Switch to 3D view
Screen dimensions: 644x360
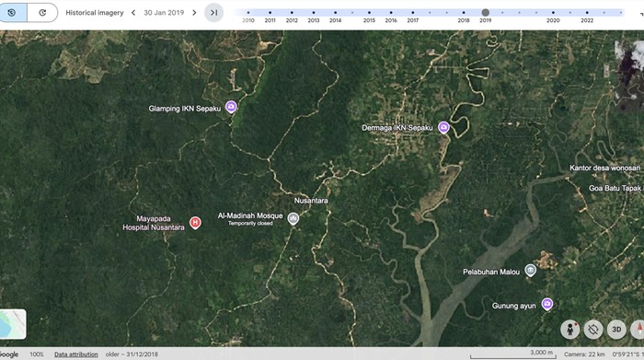point(616,330)
